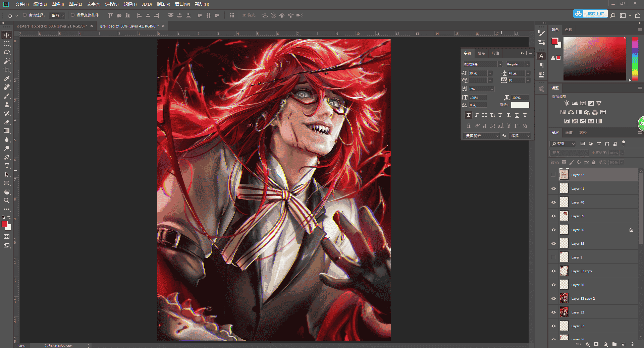Click the blue cloud upload button
Screen dimensions: 644x348
pos(590,14)
